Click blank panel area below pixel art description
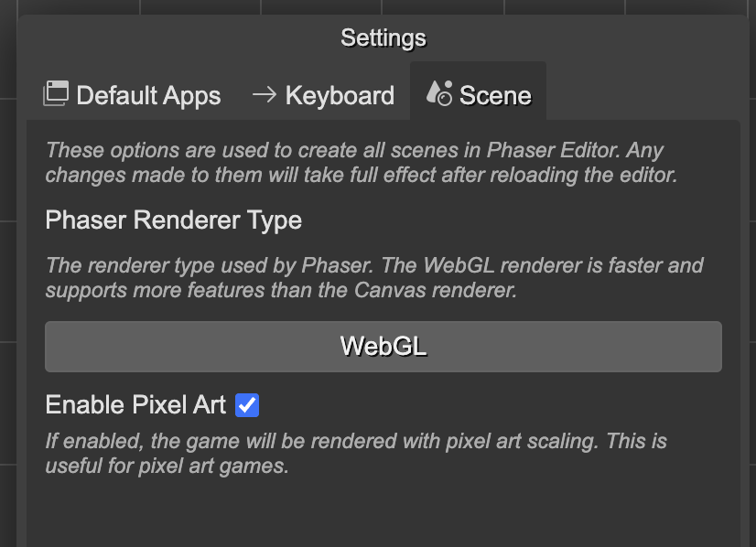The image size is (756, 547). pos(383,512)
